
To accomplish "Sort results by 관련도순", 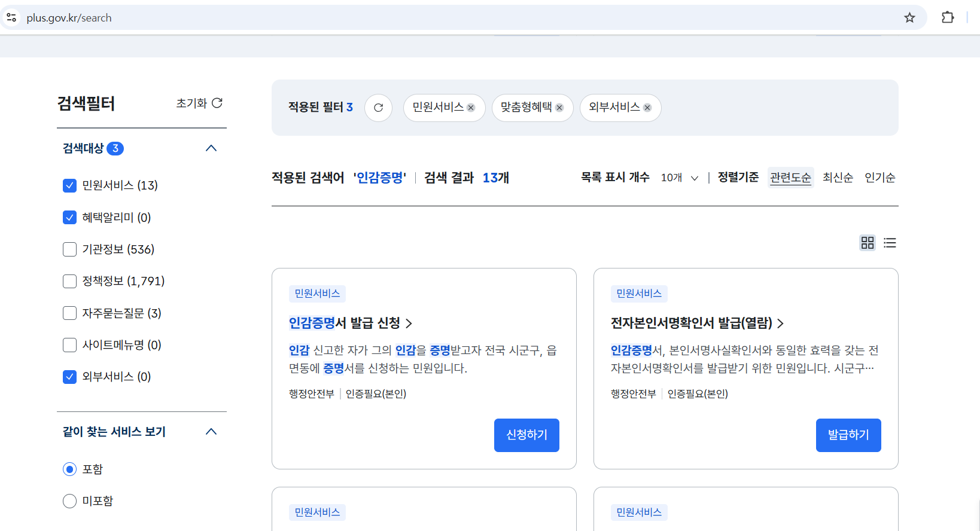I will [790, 178].
